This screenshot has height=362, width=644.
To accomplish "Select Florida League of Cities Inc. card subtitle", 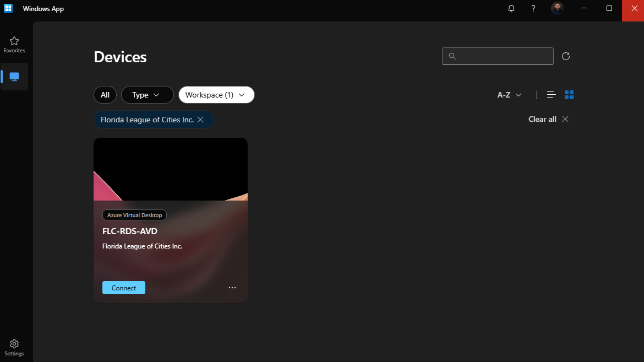I will click(x=142, y=246).
